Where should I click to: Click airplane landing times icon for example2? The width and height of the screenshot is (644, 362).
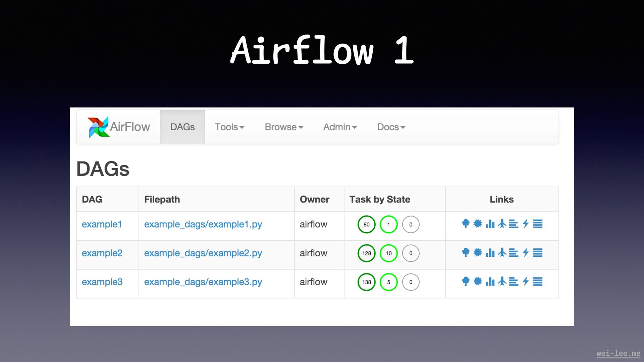[x=502, y=252]
